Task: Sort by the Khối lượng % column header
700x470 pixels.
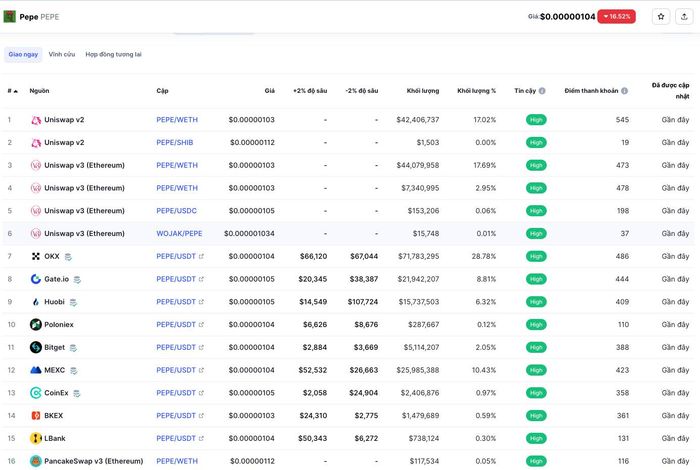Action: coord(476,91)
